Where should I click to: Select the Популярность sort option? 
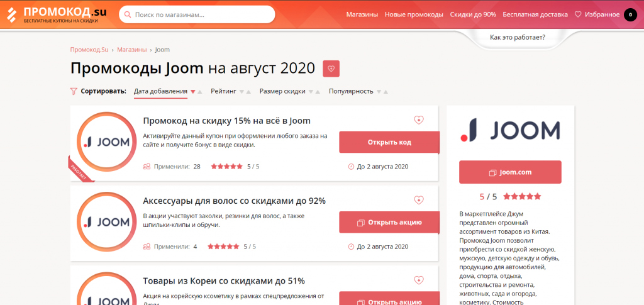pos(351,91)
